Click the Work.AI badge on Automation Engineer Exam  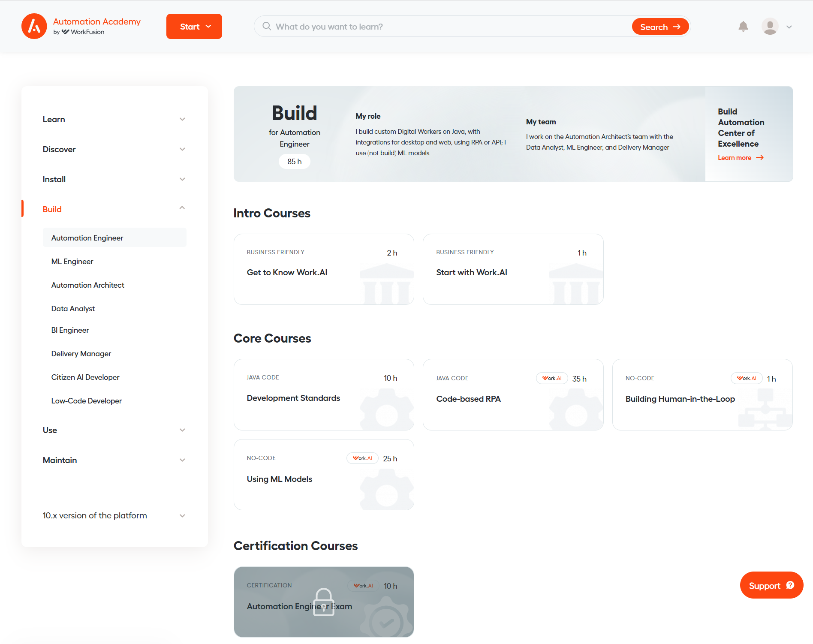pos(363,586)
